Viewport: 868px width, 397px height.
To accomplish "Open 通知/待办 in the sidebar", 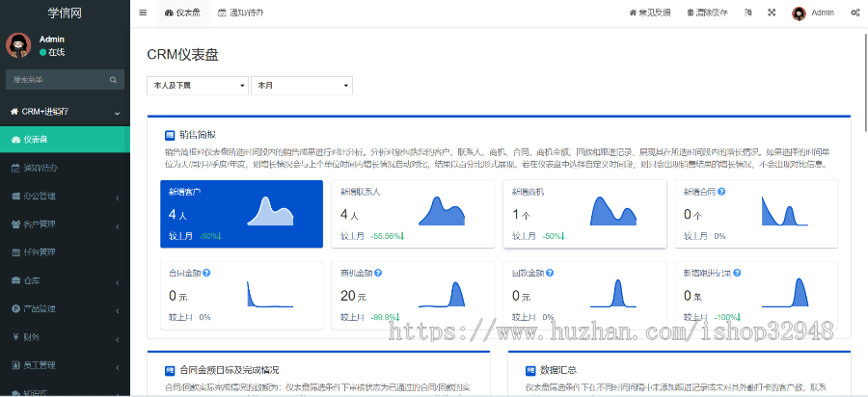I will pos(65,168).
